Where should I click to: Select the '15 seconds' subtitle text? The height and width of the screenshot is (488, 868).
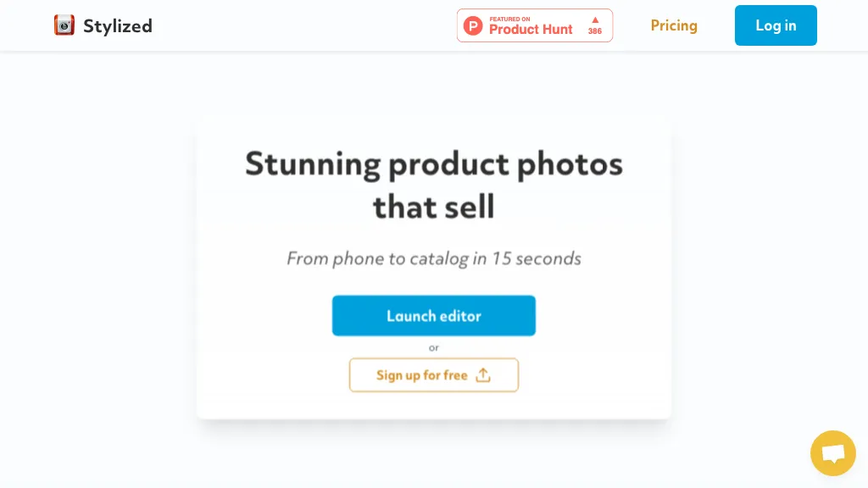(537, 258)
